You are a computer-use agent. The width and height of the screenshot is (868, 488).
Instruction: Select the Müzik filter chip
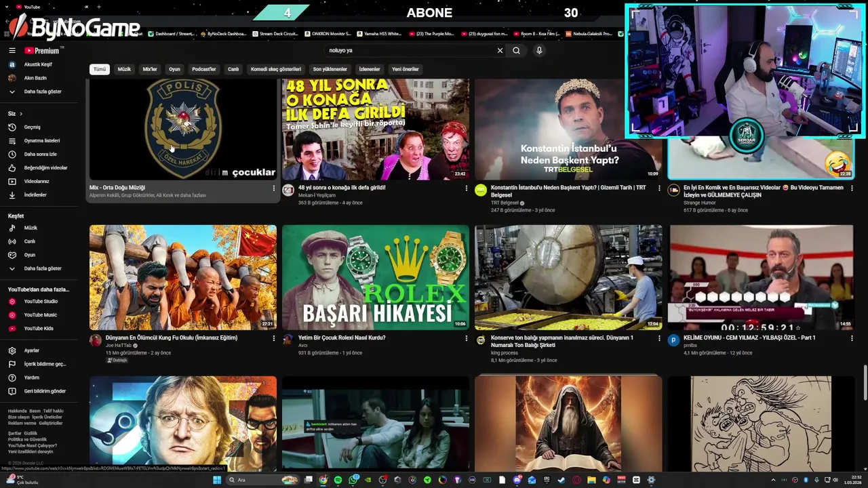(124, 69)
